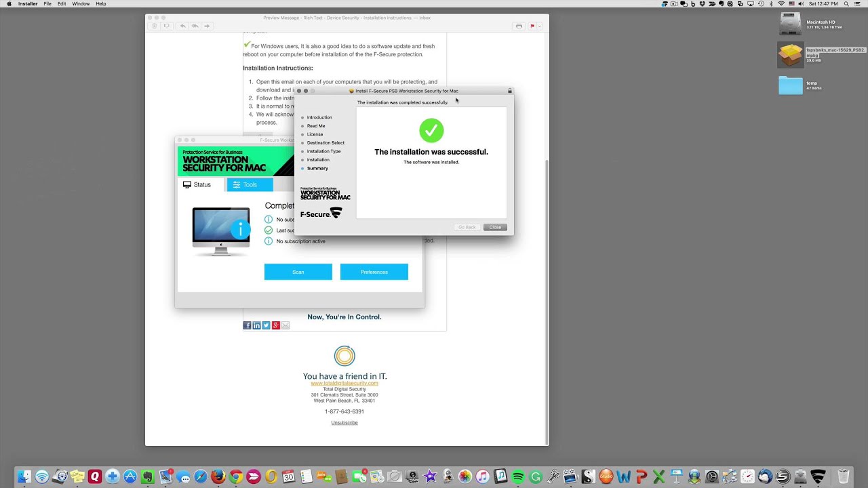Click the Google Plus share icon in email
Screen dimensions: 868x488
click(276, 325)
